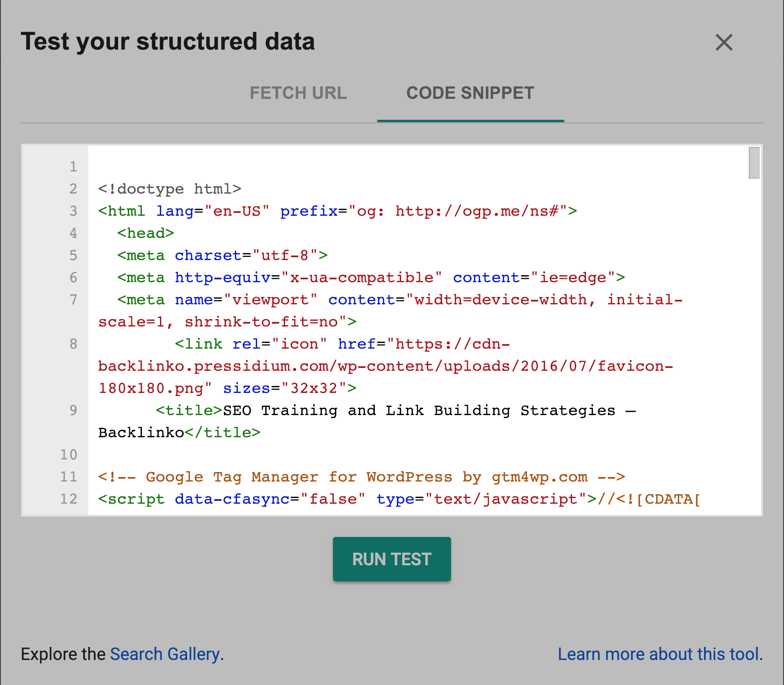The height and width of the screenshot is (685, 784).
Task: Switch to the Fetch URL tab
Action: pos(298,93)
